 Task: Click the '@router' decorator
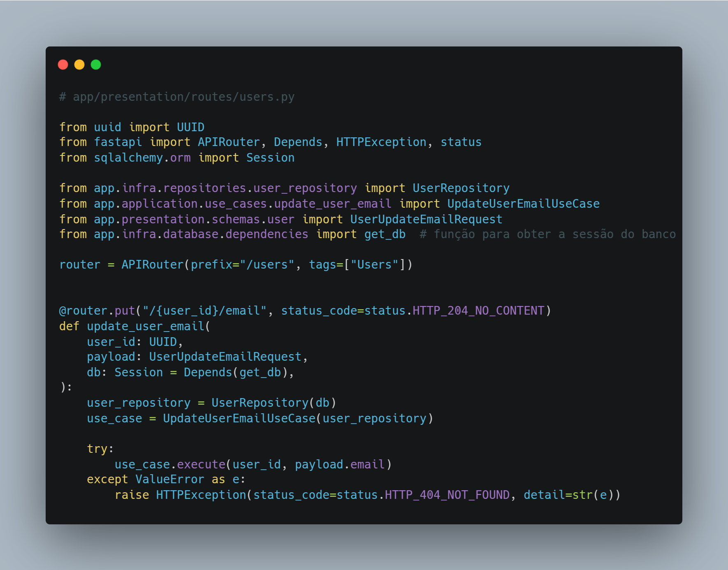(x=83, y=310)
